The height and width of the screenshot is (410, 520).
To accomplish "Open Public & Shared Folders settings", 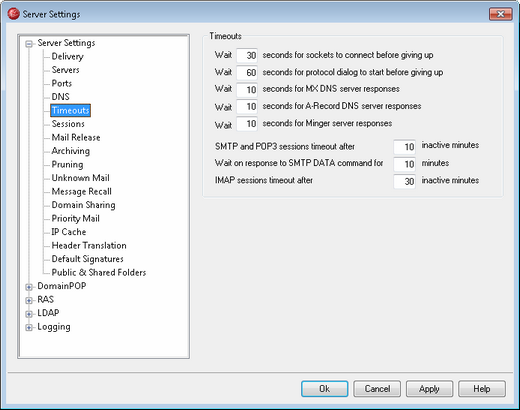I will coord(99,272).
